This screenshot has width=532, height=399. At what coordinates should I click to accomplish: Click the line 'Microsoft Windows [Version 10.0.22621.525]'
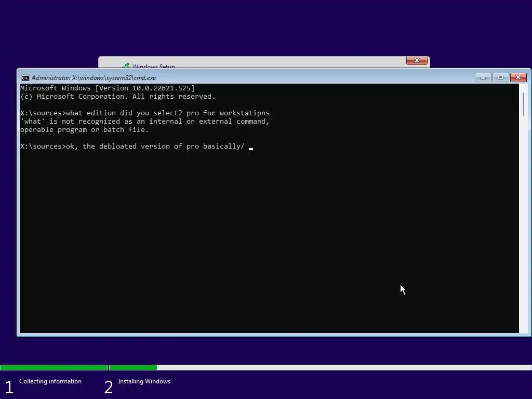[108, 88]
